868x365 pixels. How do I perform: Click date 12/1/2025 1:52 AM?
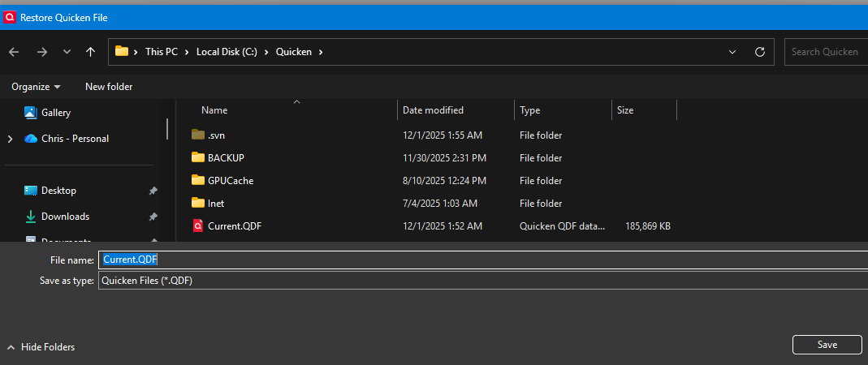point(443,225)
